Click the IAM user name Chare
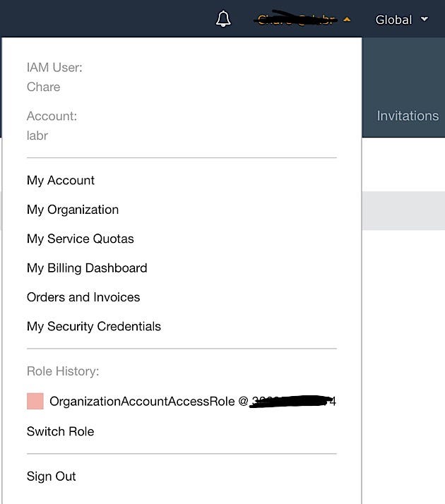This screenshot has height=504, width=445. click(43, 87)
